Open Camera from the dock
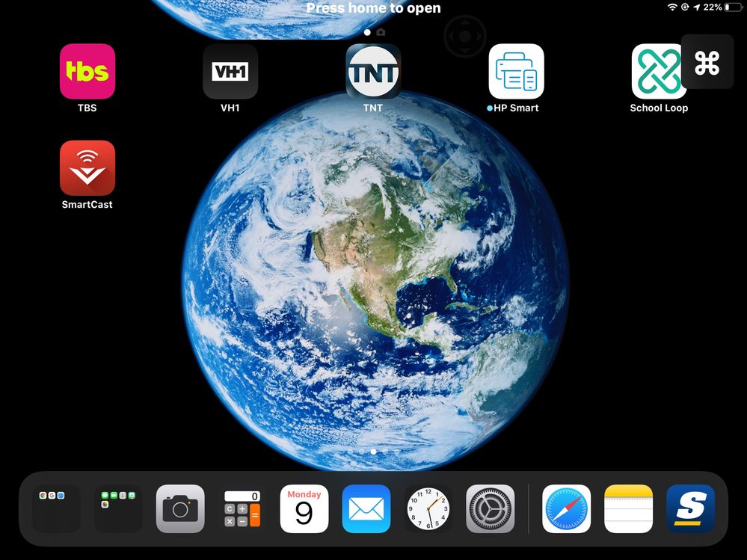This screenshot has height=560, width=747. pos(180,508)
